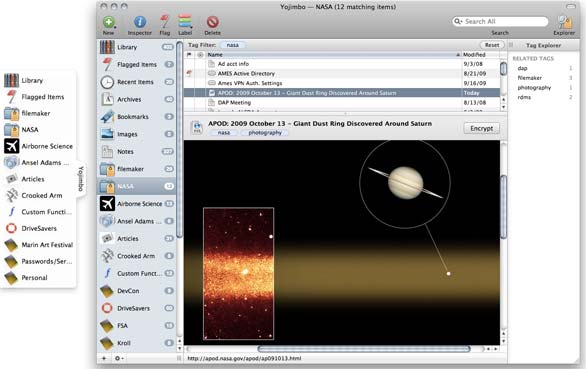Sort the item list by Modified column
The image size is (586, 369).
pyautogui.click(x=480, y=55)
